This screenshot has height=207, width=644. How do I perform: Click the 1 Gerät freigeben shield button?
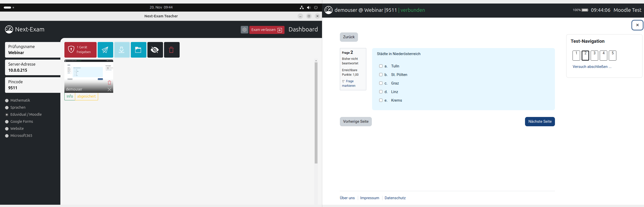[x=80, y=50]
